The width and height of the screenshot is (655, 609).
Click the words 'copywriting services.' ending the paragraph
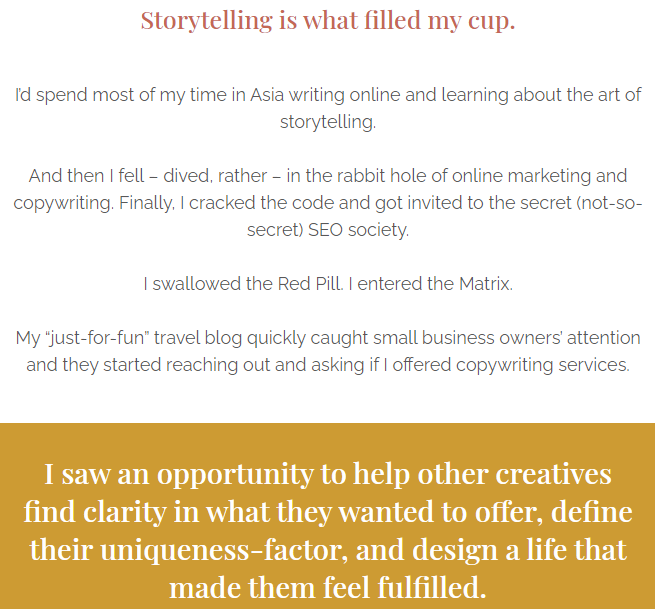[542, 365]
